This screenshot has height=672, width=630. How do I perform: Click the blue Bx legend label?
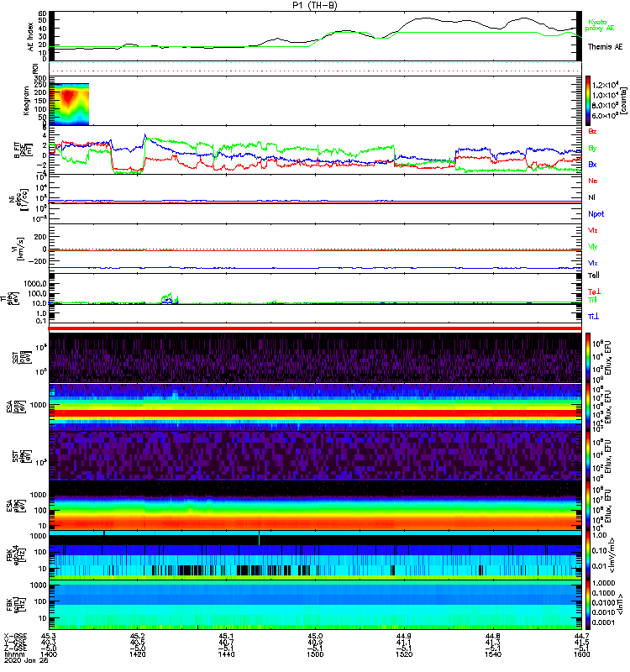pos(593,165)
